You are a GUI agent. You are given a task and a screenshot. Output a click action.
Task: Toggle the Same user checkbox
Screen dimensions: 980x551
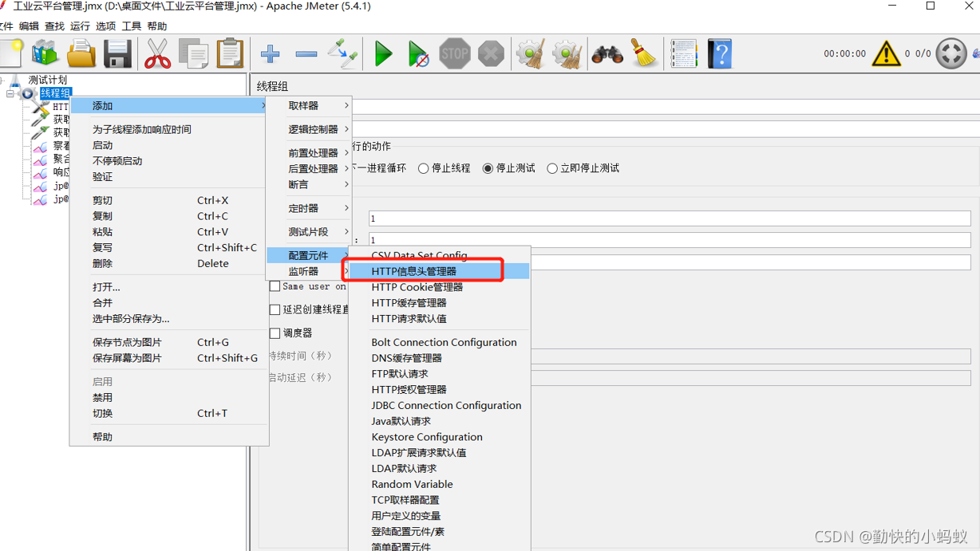pyautogui.click(x=275, y=286)
